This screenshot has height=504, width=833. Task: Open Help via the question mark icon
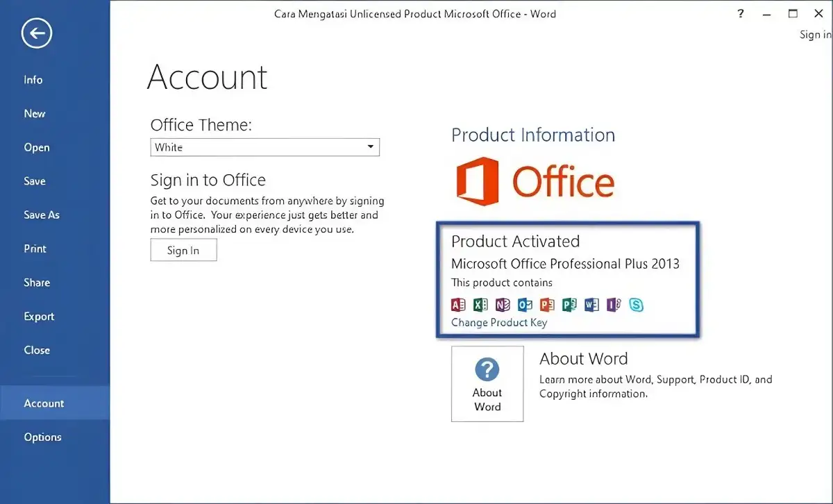[742, 14]
